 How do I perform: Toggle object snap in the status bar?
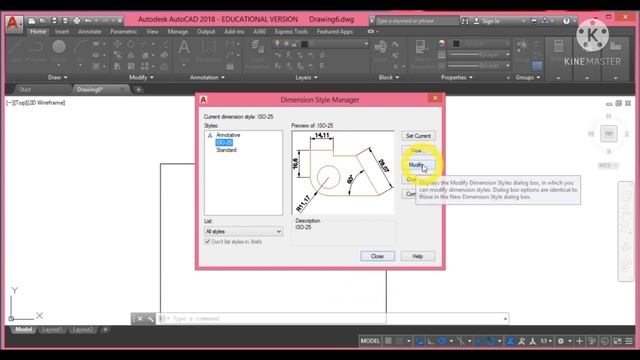491,341
